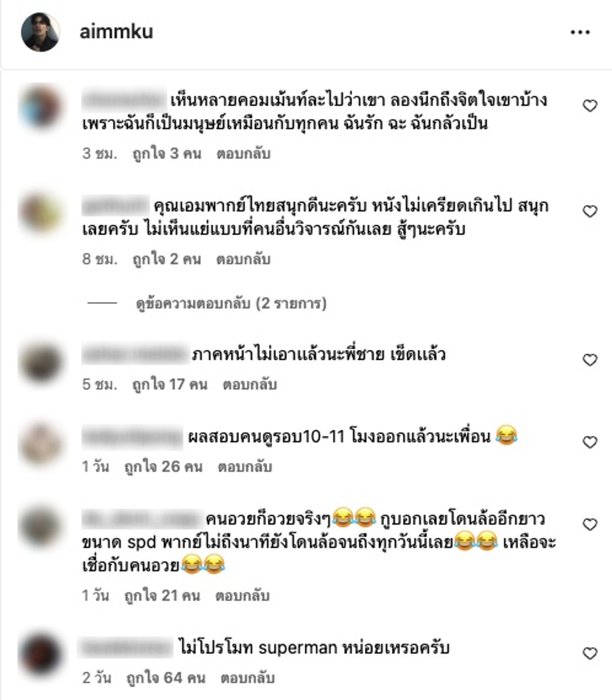Open avatar of the first commenter
Screen dimensions: 612x700
(x=41, y=107)
